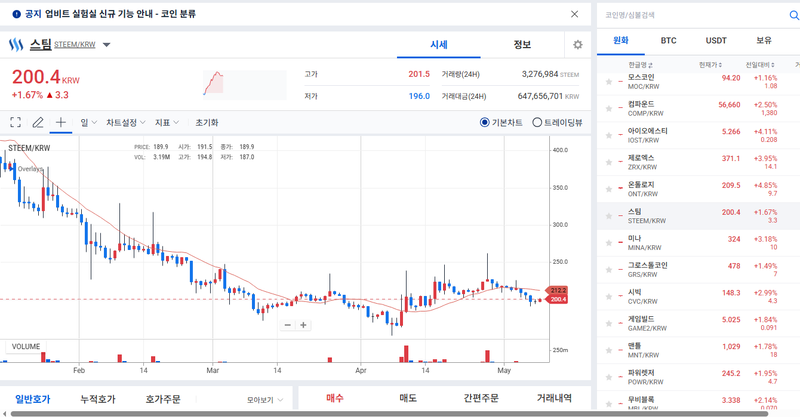The height and width of the screenshot is (417, 800).
Task: Select the 온톨로지 ONT/KRW row
Action: 698,189
